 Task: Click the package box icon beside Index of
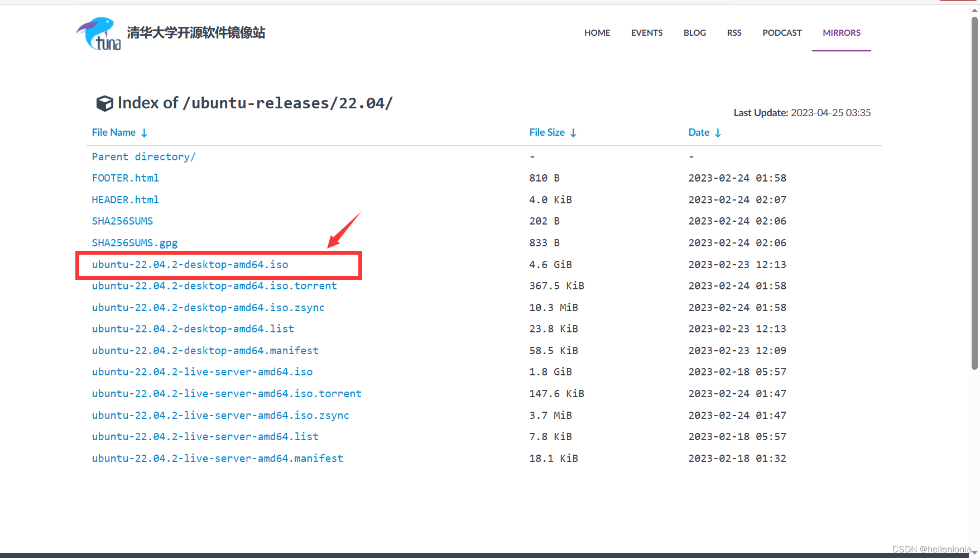(x=105, y=103)
